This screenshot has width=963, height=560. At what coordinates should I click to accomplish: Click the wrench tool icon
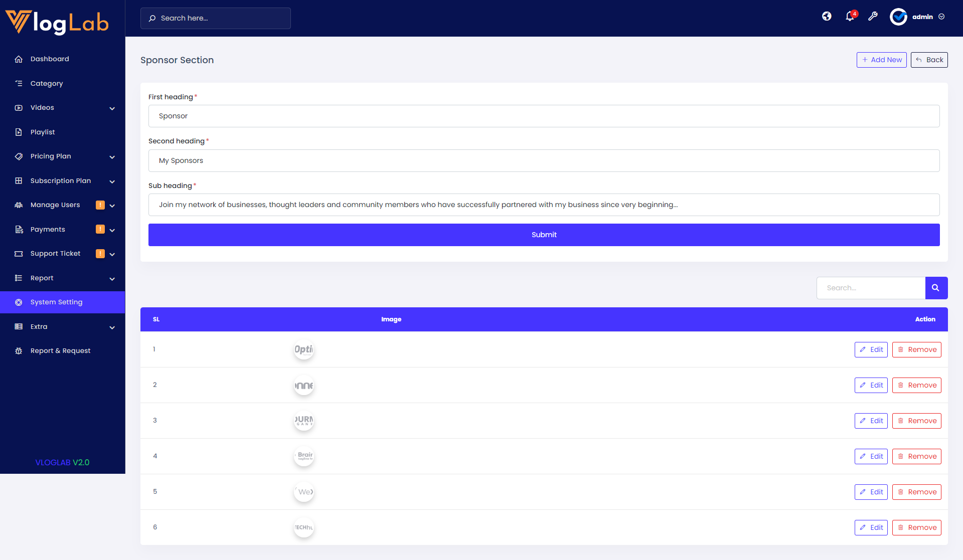tap(873, 17)
